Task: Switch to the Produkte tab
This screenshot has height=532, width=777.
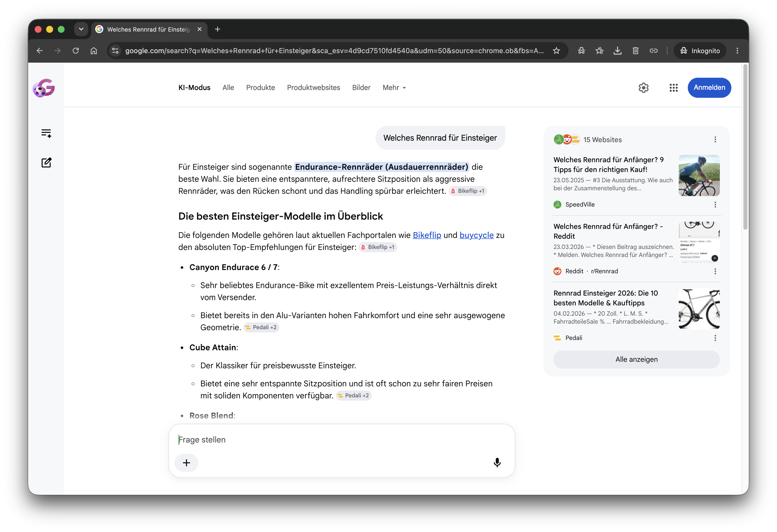Action: pos(260,87)
